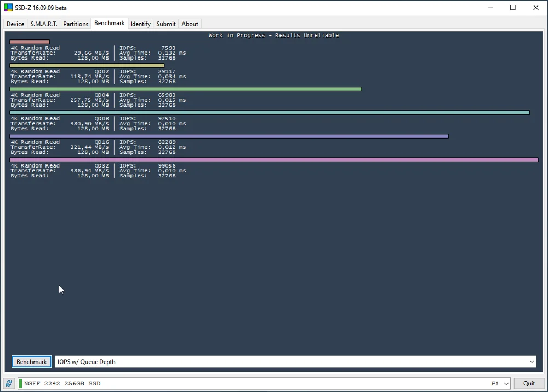Click IOPS value 99056
The image size is (548, 392).
[x=167, y=165]
